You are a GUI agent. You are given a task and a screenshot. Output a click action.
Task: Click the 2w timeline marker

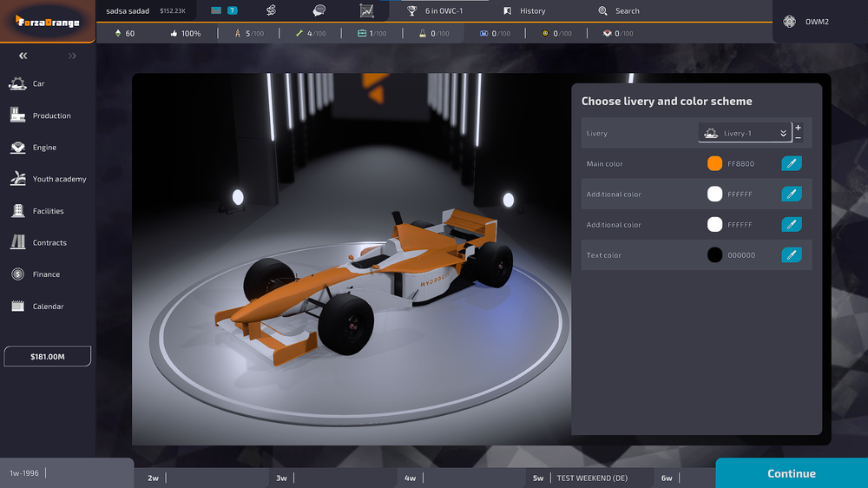(x=154, y=478)
